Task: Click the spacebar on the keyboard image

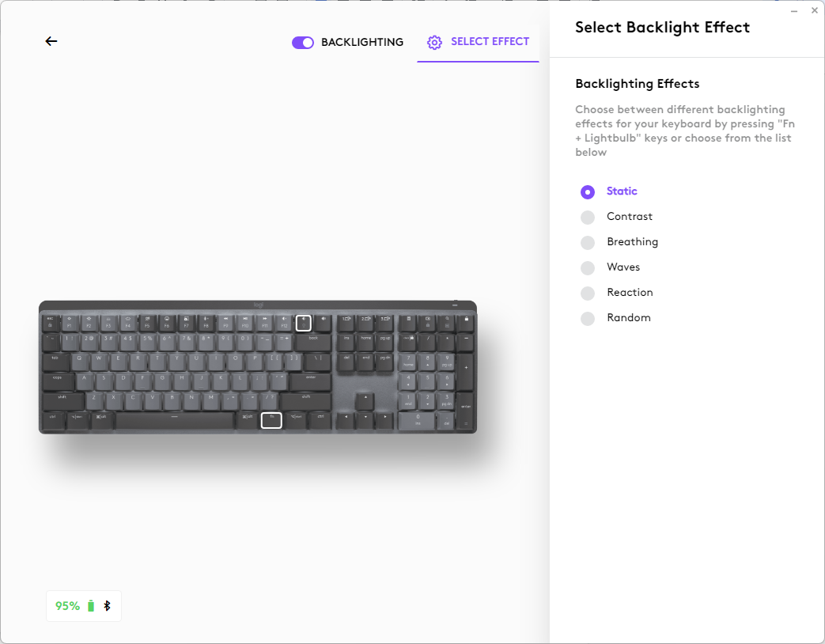Action: click(175, 420)
